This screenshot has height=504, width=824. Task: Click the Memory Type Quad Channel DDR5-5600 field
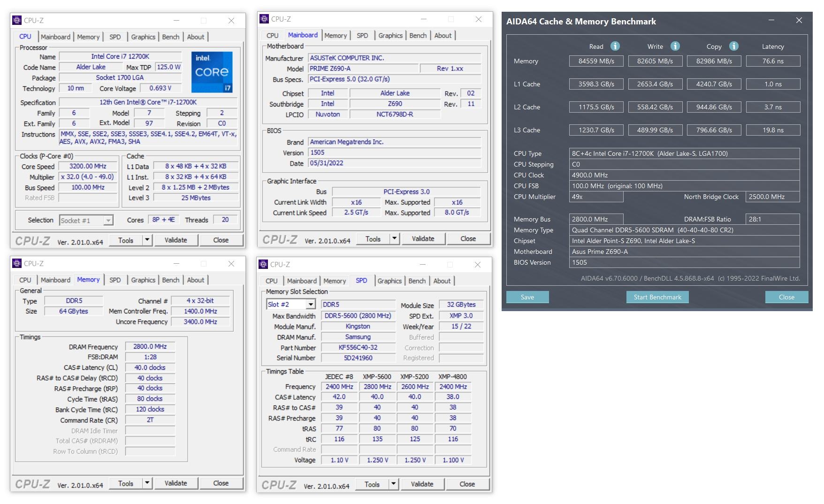[x=684, y=230]
